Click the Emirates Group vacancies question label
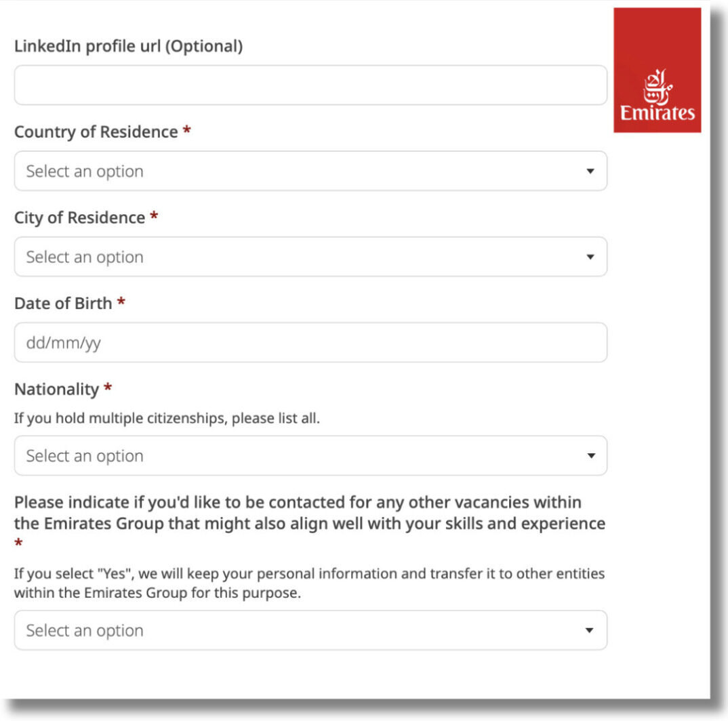The height and width of the screenshot is (721, 728). [x=309, y=513]
